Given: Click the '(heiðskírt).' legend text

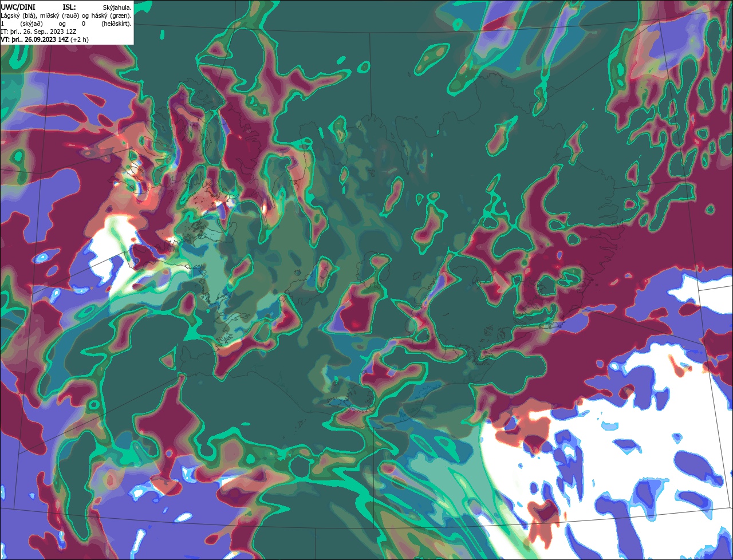Looking at the screenshot, I should (x=116, y=24).
